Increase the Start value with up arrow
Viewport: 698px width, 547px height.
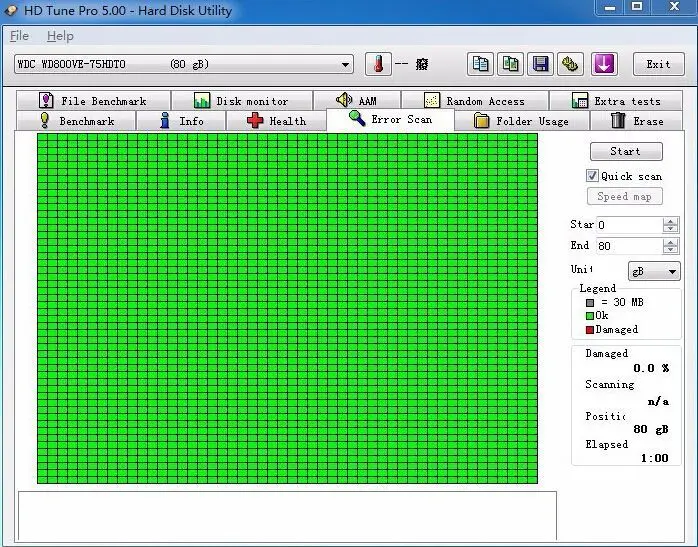[670, 221]
